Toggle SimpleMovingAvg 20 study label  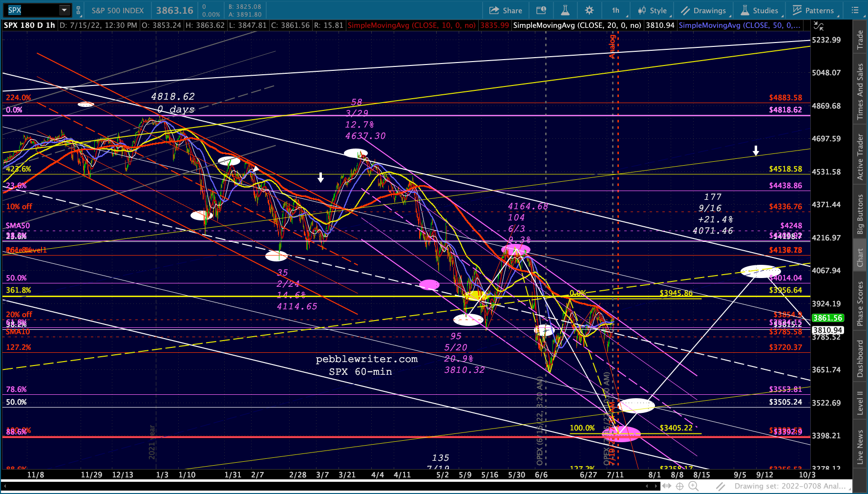pos(577,25)
